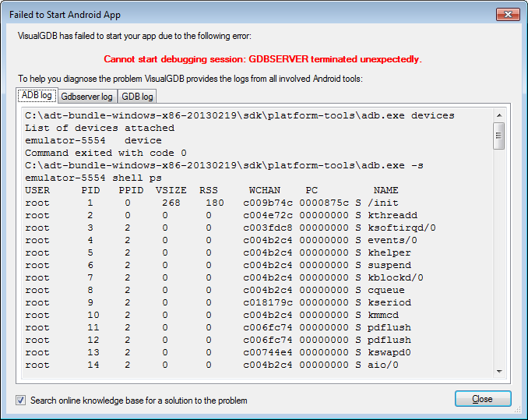Switch to the ADB log tab
The height and width of the screenshot is (420, 528).
pyautogui.click(x=37, y=95)
